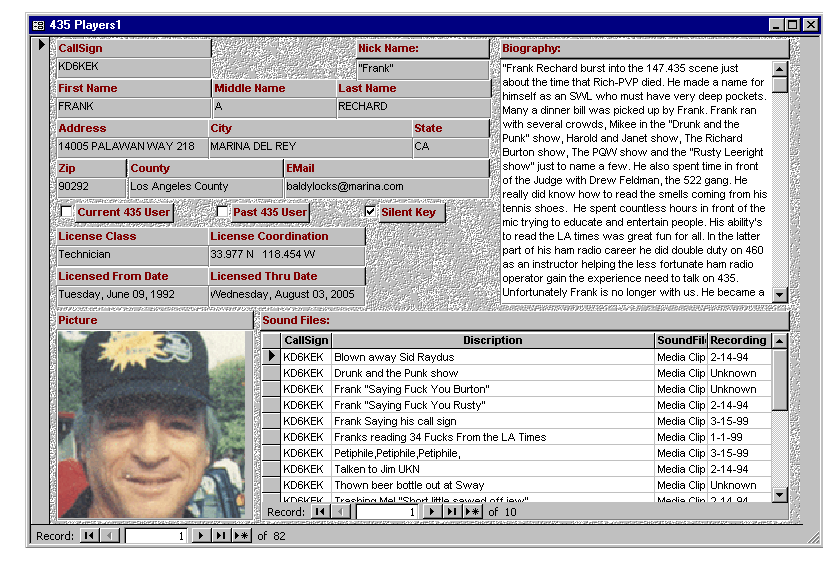
Task: Go to first sound file record
Action: [320, 512]
